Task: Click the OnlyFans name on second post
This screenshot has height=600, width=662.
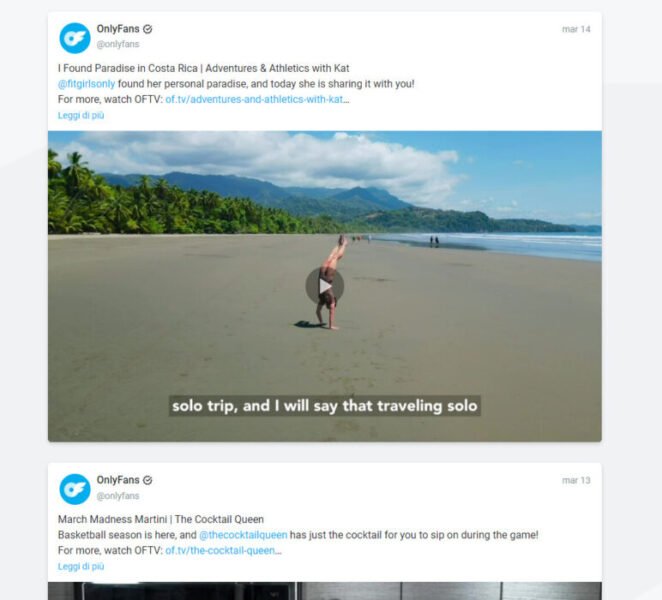Action: point(118,480)
